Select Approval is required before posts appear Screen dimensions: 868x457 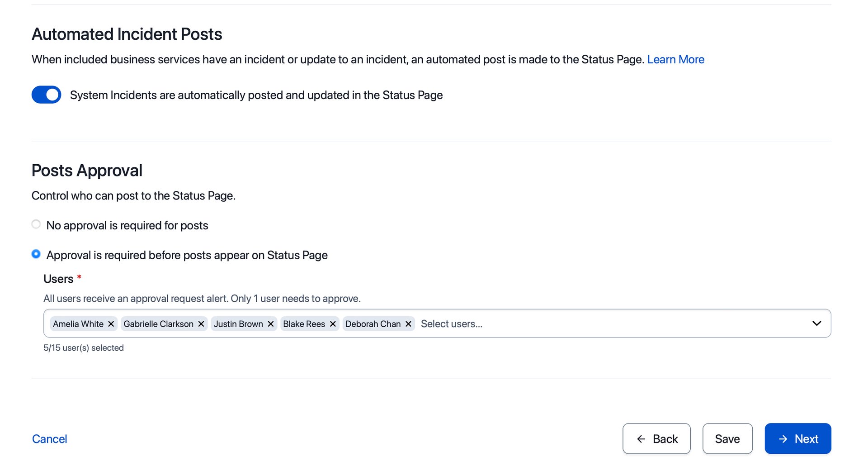pos(36,254)
